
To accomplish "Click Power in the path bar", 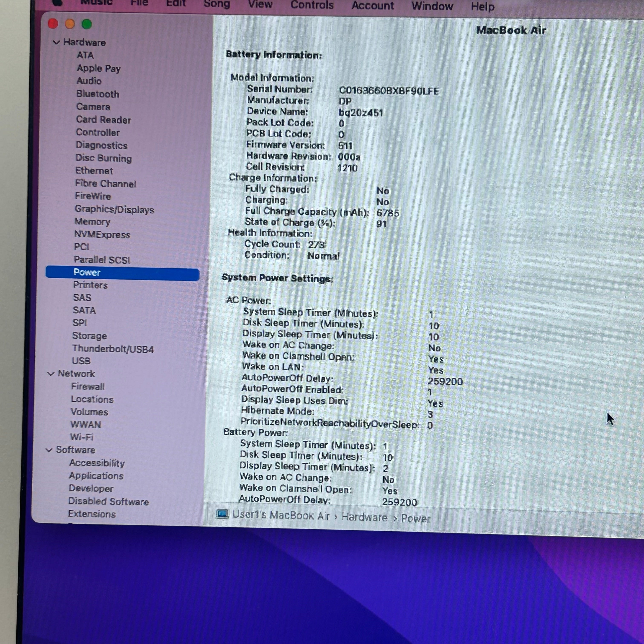I will (416, 519).
